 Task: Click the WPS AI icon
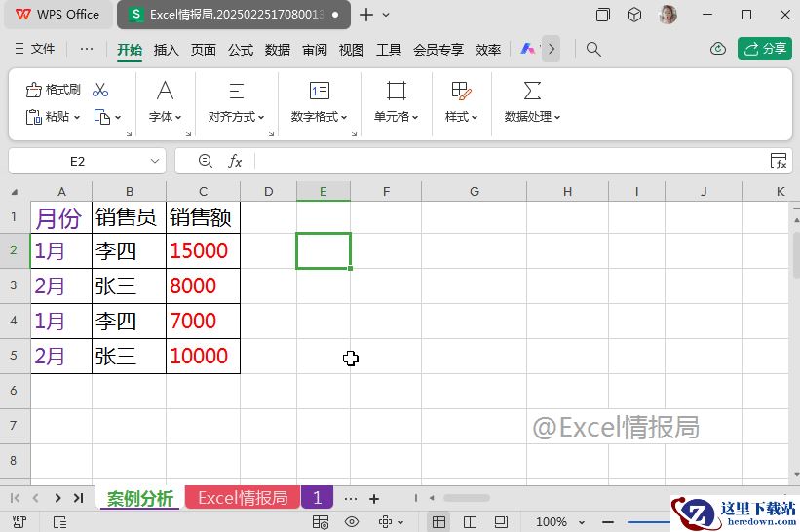(527, 49)
